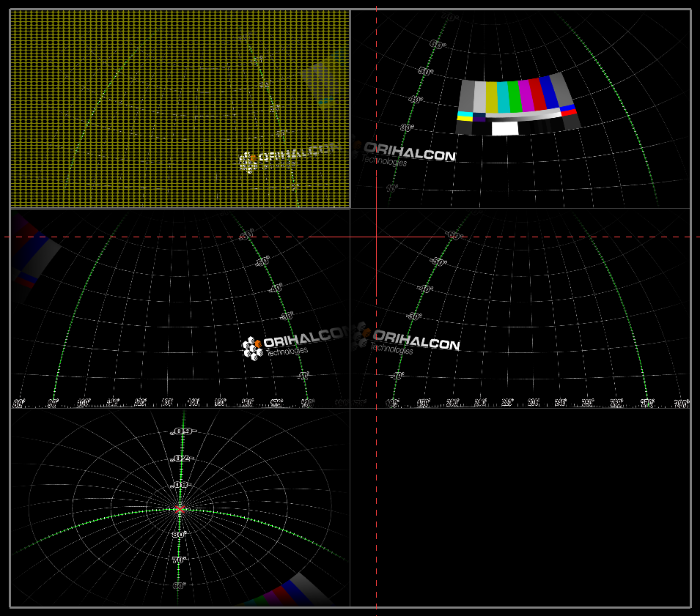Screen dimensions: 700x616
Task: Click the "220°" longitude label
Action: tap(507, 403)
